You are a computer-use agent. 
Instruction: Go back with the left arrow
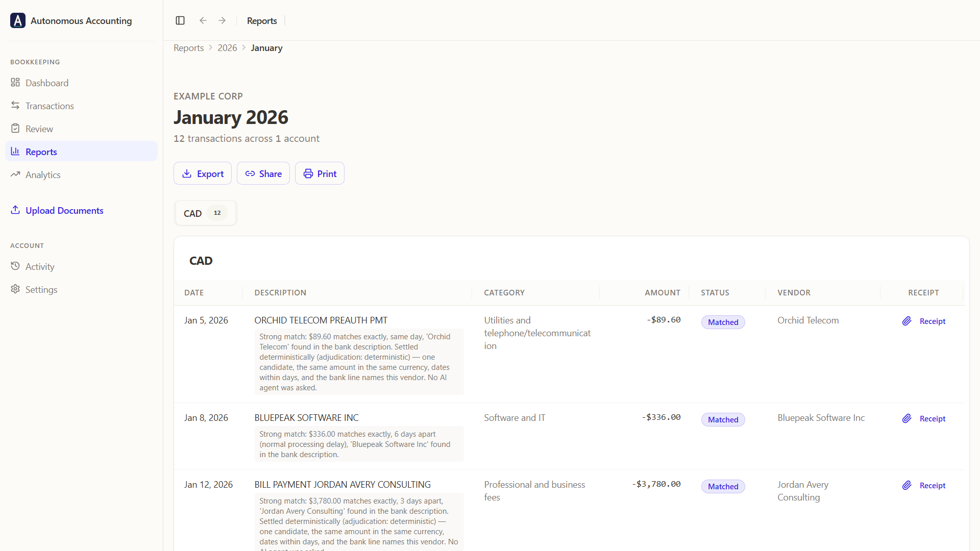pos(203,20)
